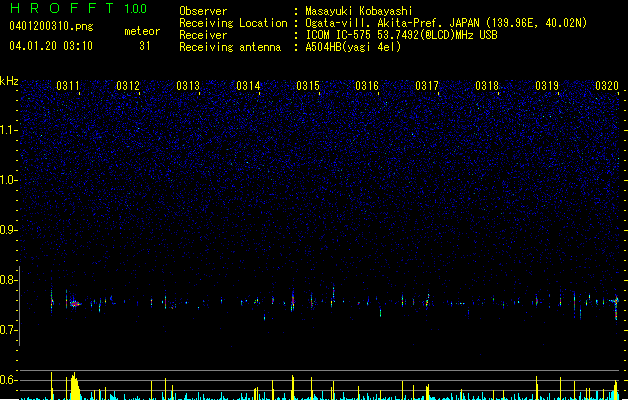The image size is (629, 400).
Task: Click the 1.1 kHz axis label
Action: 8,130
